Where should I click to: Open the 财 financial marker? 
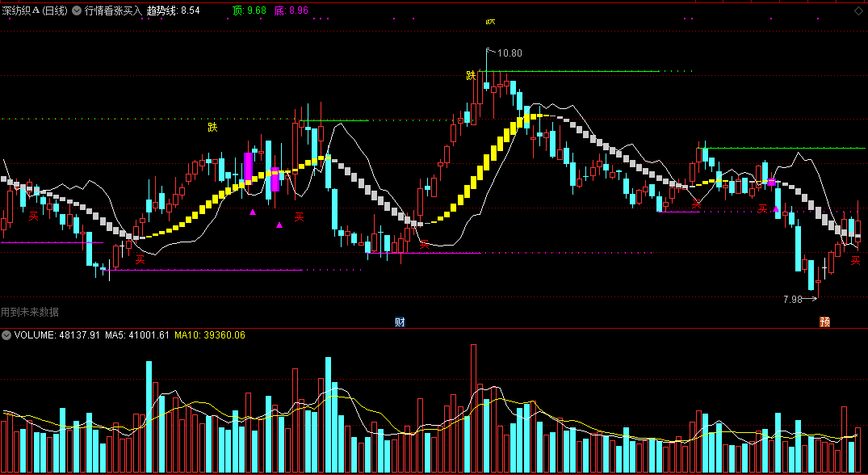point(400,322)
